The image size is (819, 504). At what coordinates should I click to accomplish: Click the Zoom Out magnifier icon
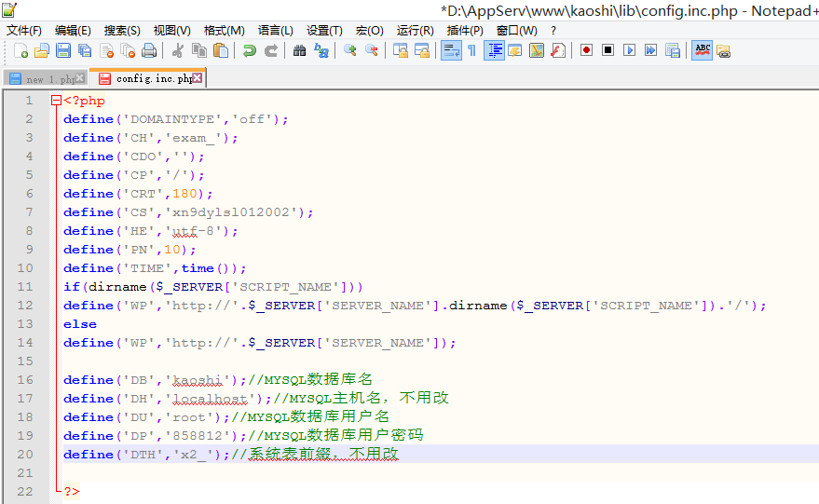click(x=371, y=50)
